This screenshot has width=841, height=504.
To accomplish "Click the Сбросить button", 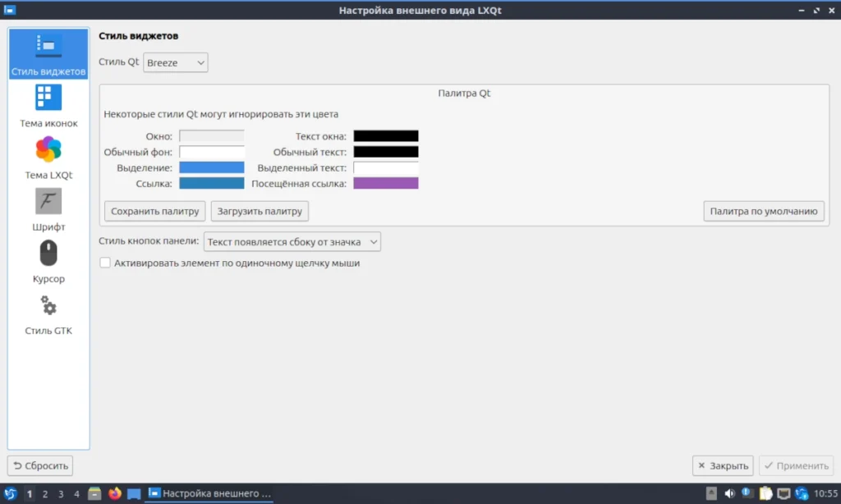I will 40,465.
